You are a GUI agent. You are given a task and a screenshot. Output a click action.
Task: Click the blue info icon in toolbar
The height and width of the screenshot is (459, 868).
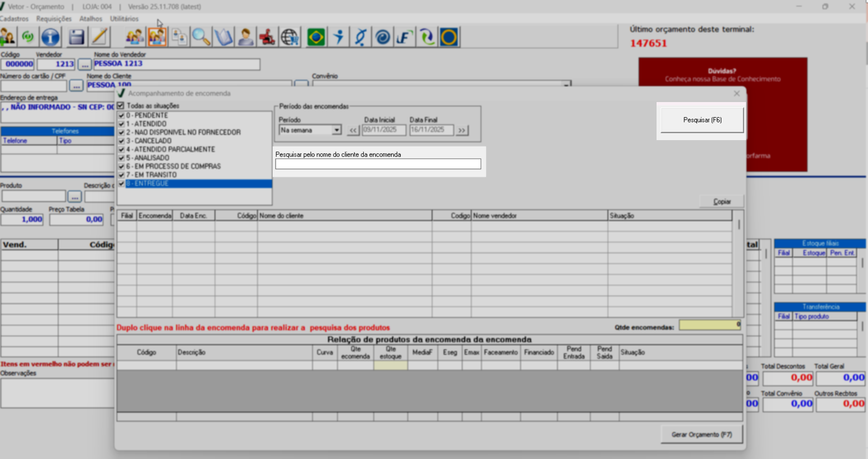(50, 37)
